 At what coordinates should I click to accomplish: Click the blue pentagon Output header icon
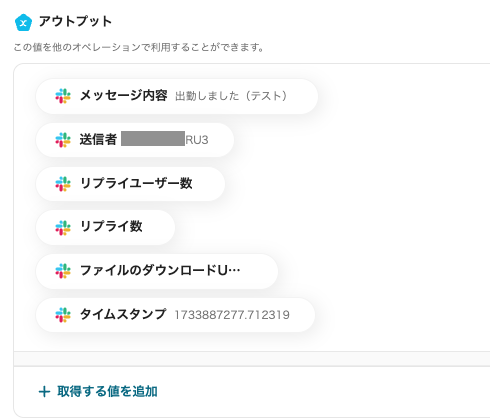[x=23, y=23]
